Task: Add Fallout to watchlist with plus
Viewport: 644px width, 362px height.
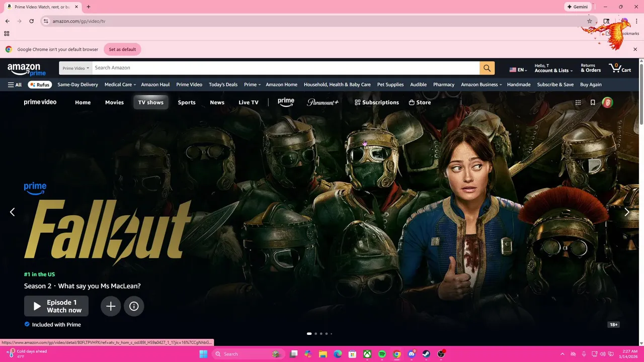Action: (x=111, y=306)
